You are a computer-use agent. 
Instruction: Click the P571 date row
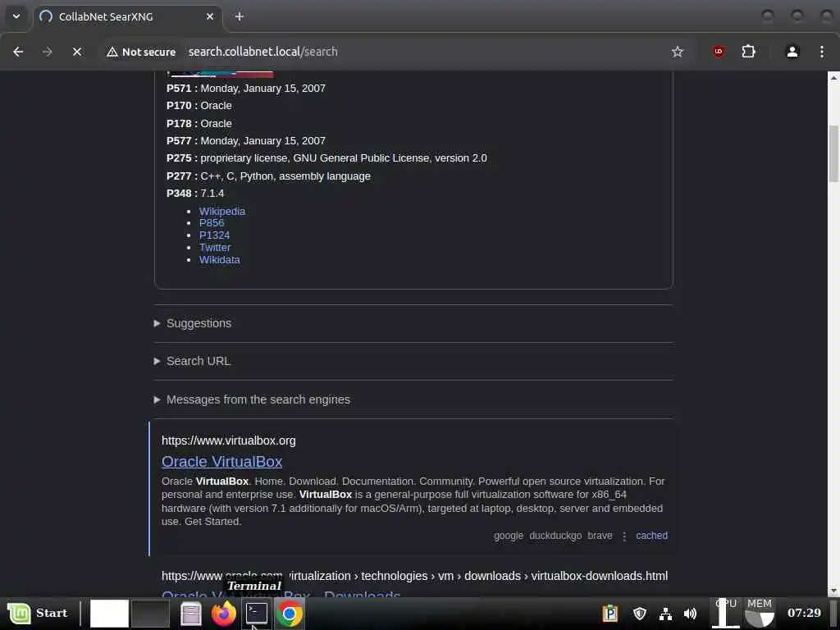246,89
